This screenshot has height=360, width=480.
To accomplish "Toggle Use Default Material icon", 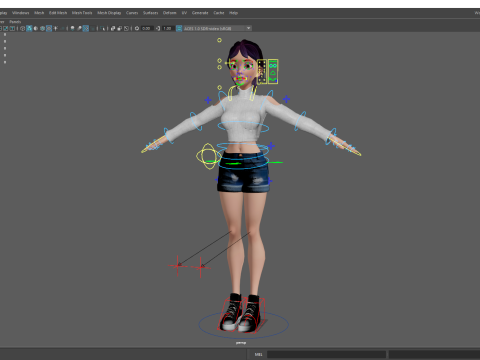I will (x=36, y=28).
